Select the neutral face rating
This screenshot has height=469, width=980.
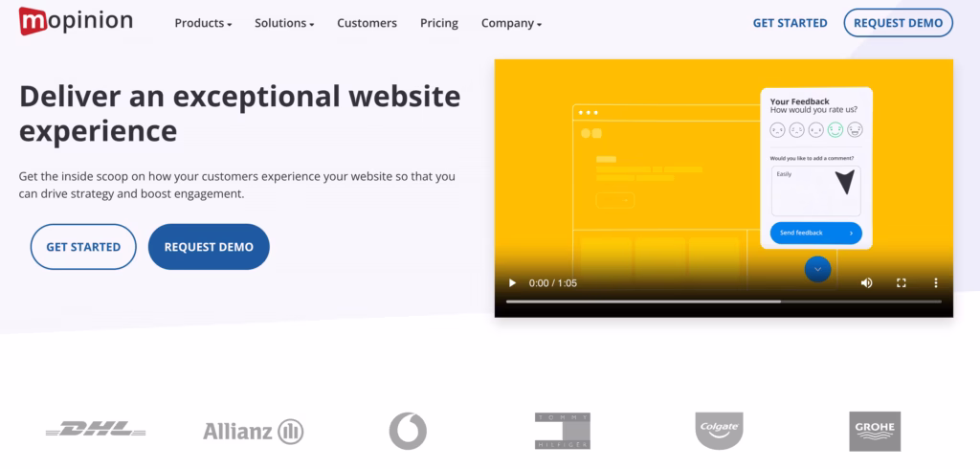pos(816,130)
